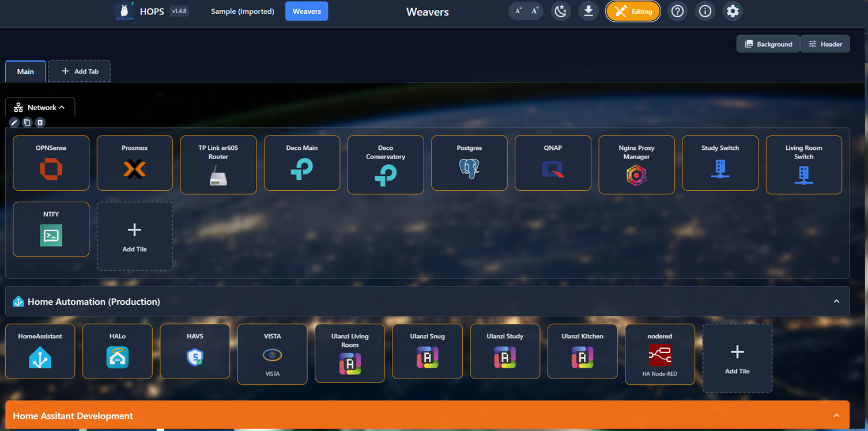The width and height of the screenshot is (868, 431).
Task: Edit the Network group with pencil icon
Action: click(x=14, y=122)
